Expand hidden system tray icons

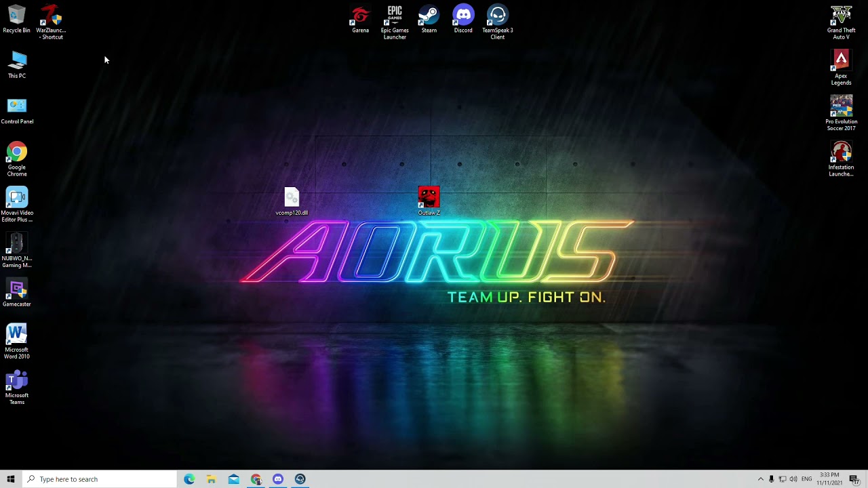pyautogui.click(x=760, y=479)
